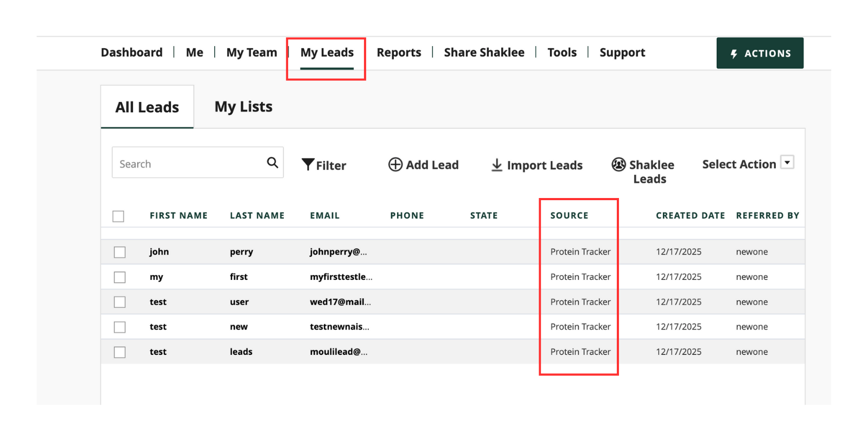Screen dimensions: 868x434
Task: Go to the Dashboard menu item
Action: click(x=132, y=53)
